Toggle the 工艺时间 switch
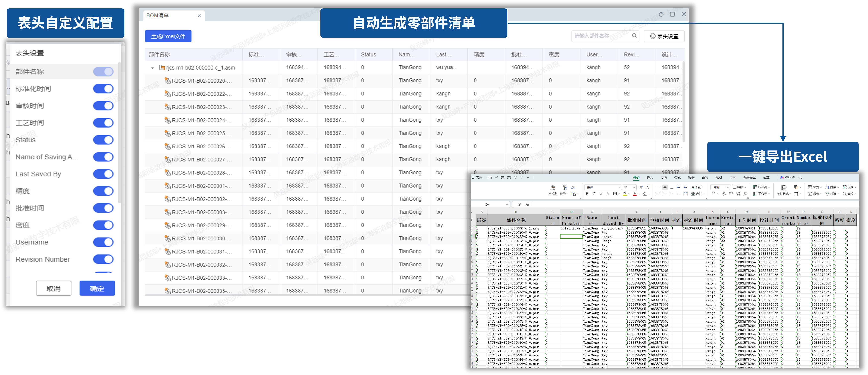 click(x=103, y=123)
